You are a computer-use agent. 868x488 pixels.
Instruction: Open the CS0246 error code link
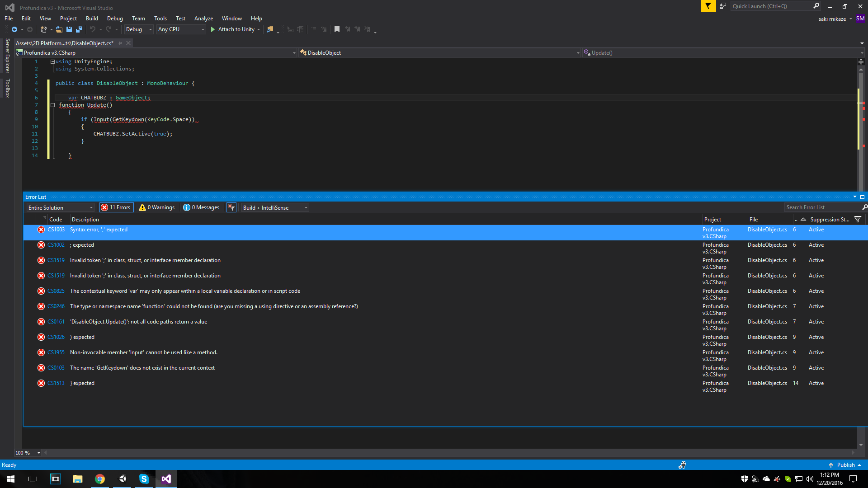(56, 306)
